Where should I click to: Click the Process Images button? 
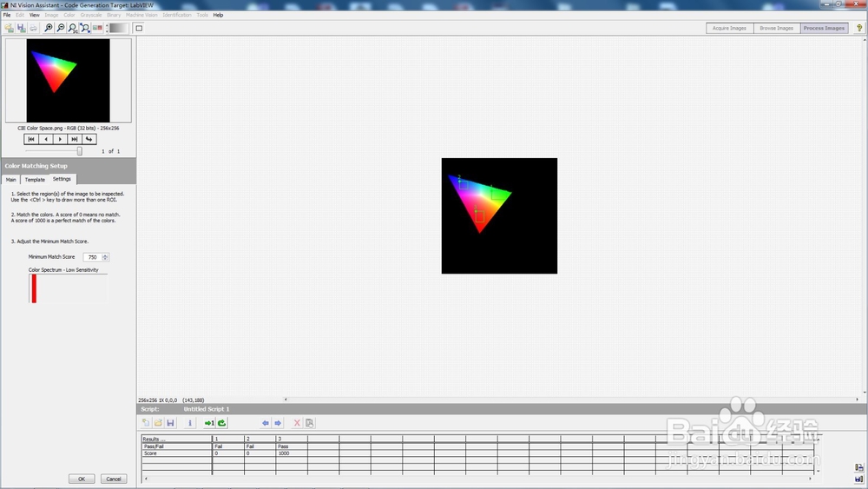pyautogui.click(x=824, y=28)
